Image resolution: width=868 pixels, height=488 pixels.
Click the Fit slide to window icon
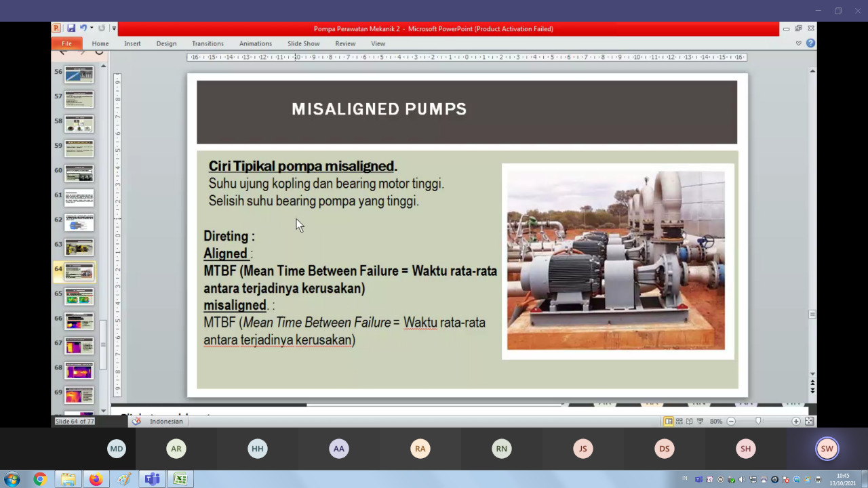pyautogui.click(x=809, y=421)
